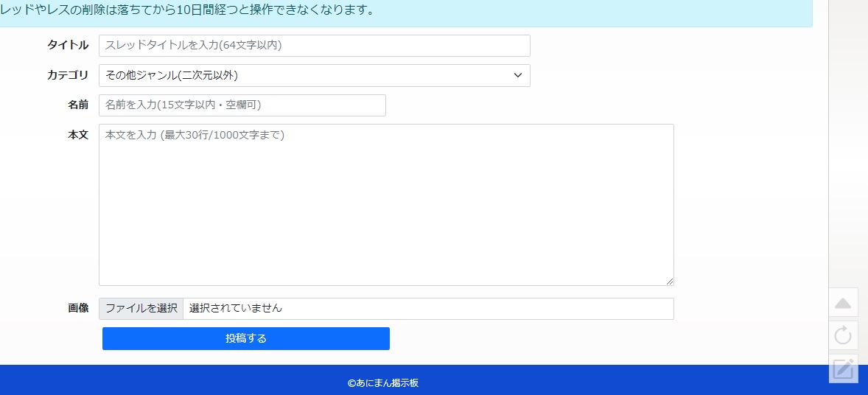Click the タイトル field label
The height and width of the screenshot is (395, 868).
[x=68, y=46]
